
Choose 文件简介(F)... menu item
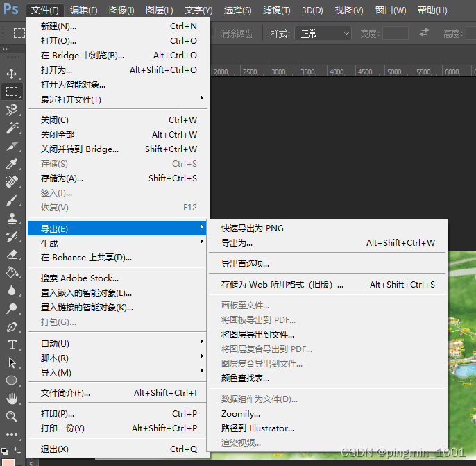tap(117, 393)
